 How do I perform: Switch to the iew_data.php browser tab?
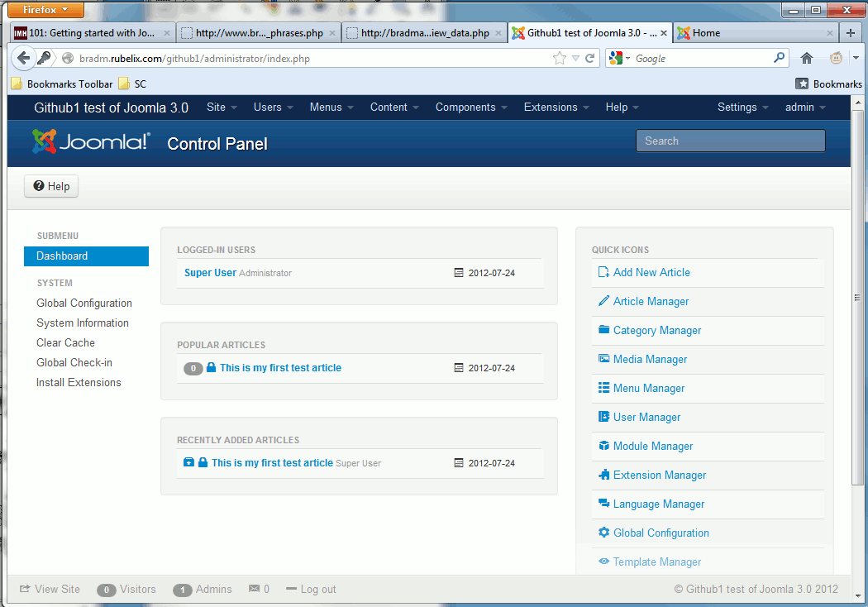click(424, 33)
